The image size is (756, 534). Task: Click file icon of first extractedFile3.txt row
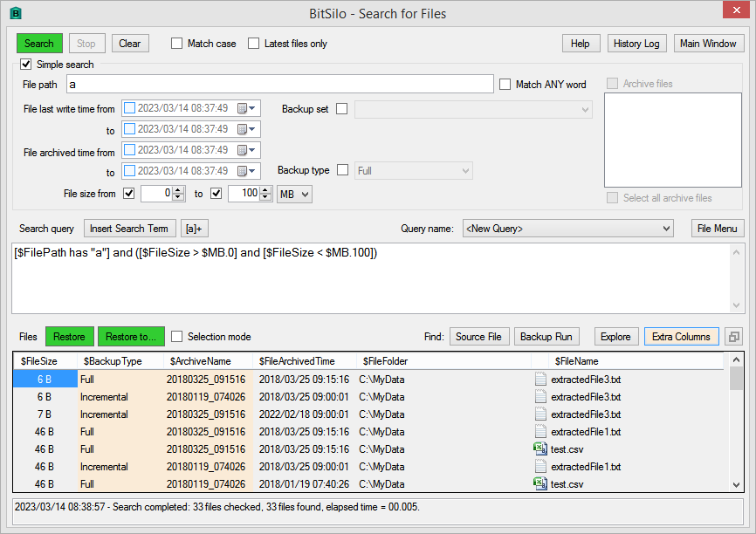click(x=540, y=380)
